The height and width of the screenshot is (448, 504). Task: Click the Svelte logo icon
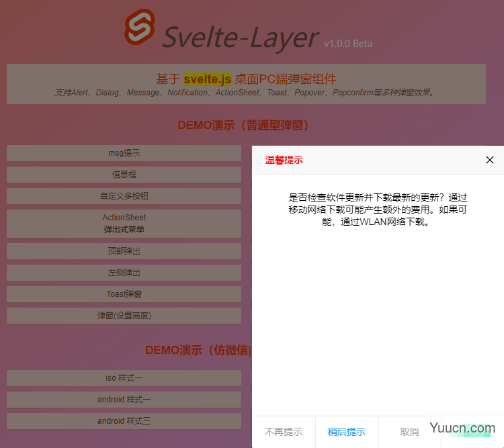click(x=140, y=27)
